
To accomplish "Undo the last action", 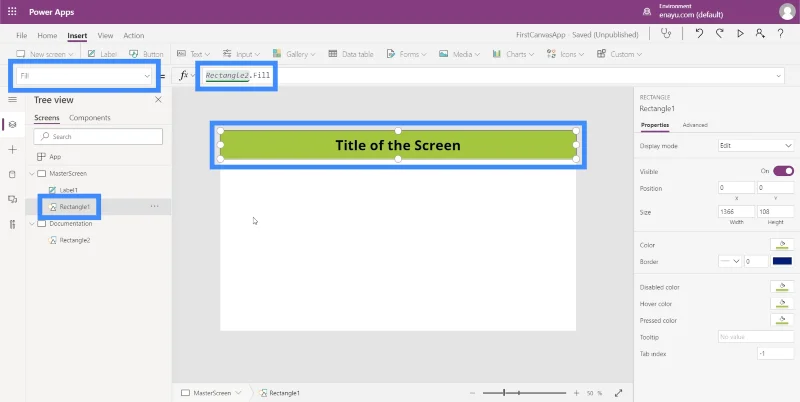I will (699, 34).
